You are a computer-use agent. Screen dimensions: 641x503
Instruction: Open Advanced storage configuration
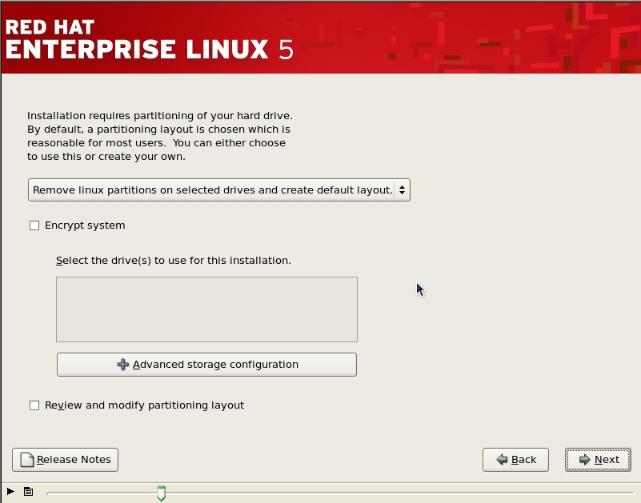point(207,364)
